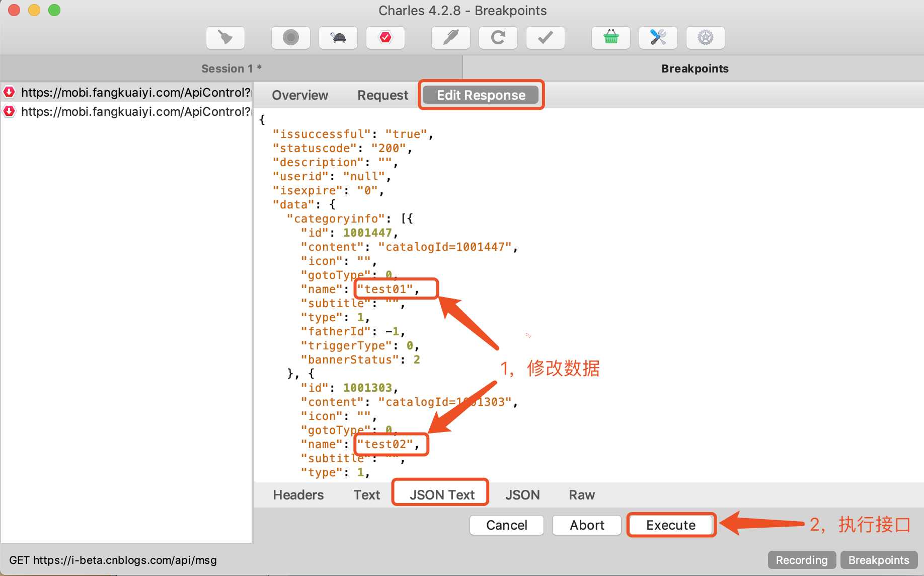Open the green basket toolbar icon
This screenshot has width=924, height=576.
click(611, 38)
